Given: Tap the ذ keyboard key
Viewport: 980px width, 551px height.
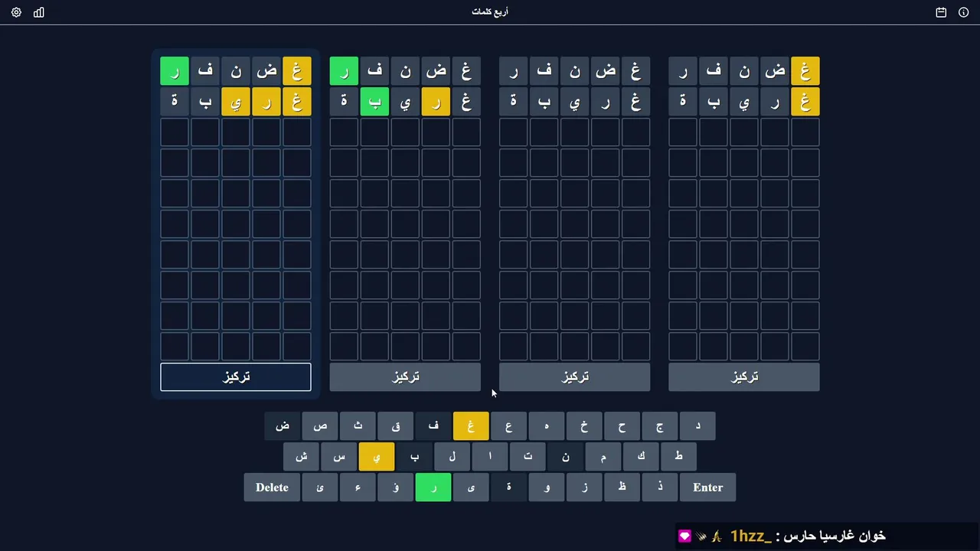Looking at the screenshot, I should point(660,487).
